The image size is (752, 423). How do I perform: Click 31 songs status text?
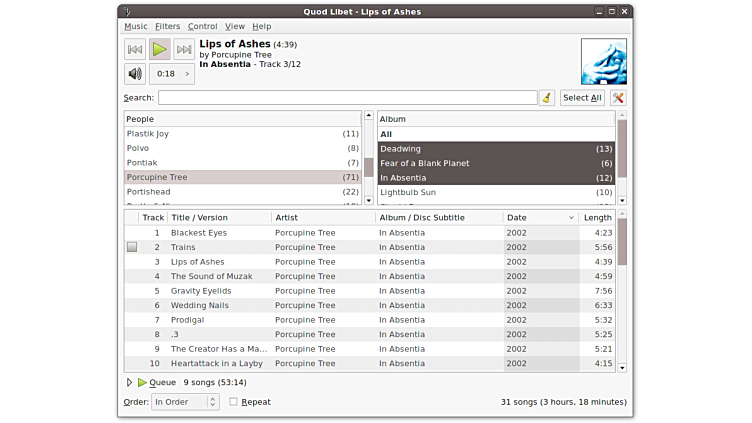coord(564,402)
